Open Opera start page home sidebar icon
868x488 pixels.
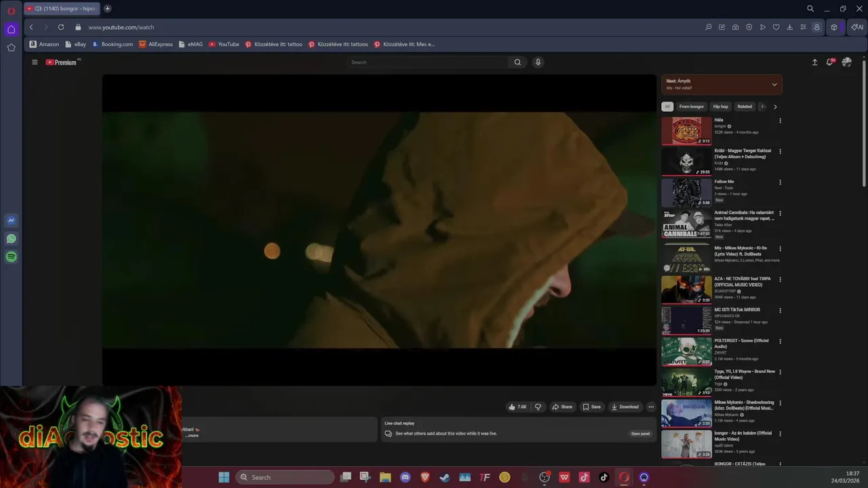(11, 29)
